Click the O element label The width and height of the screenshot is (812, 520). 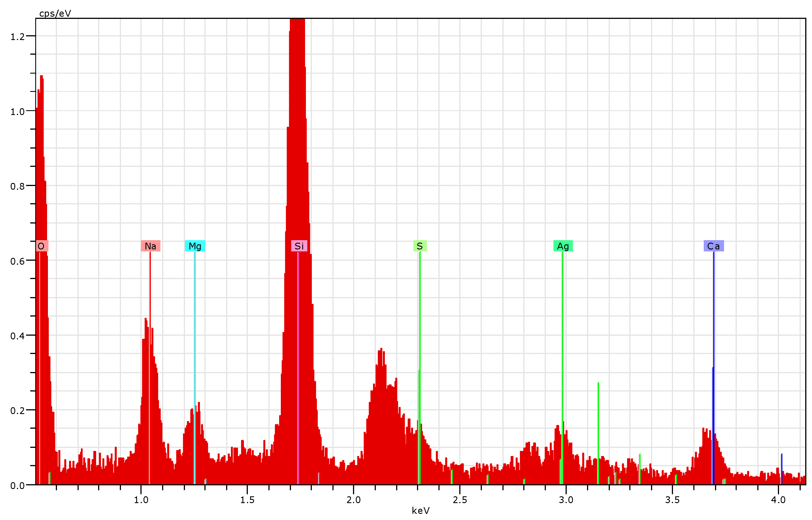pyautogui.click(x=41, y=246)
